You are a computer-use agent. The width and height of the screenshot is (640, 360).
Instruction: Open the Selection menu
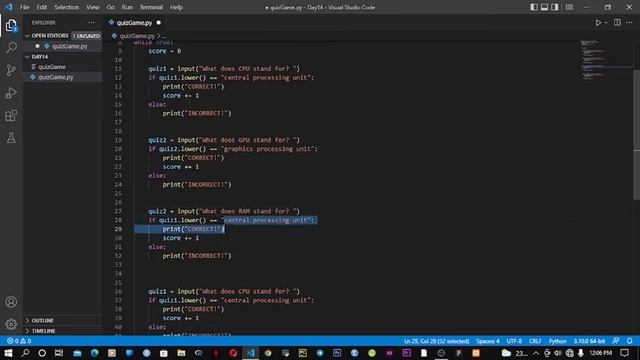pos(67,7)
